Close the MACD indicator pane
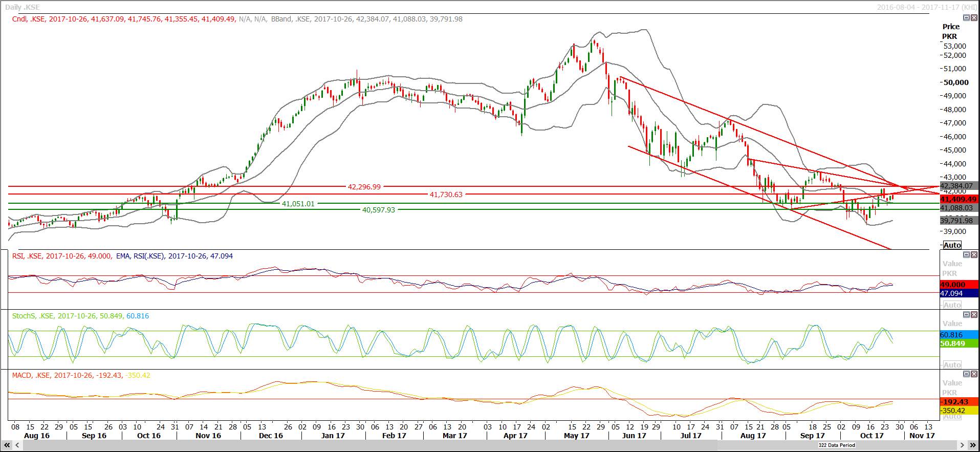The height and width of the screenshot is (452, 980). click(x=974, y=374)
